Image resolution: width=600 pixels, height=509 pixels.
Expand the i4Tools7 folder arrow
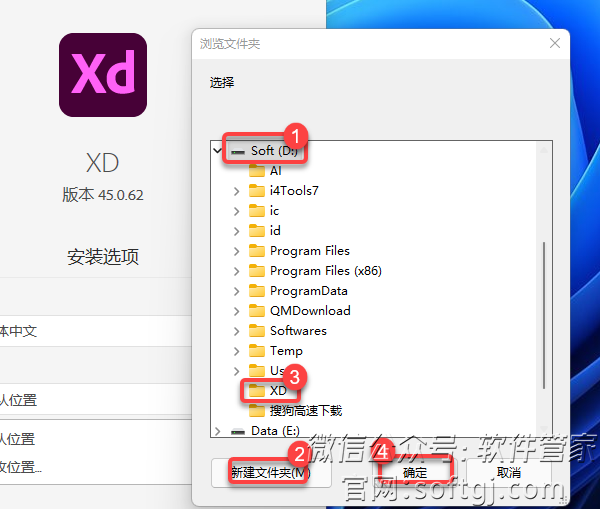236,191
